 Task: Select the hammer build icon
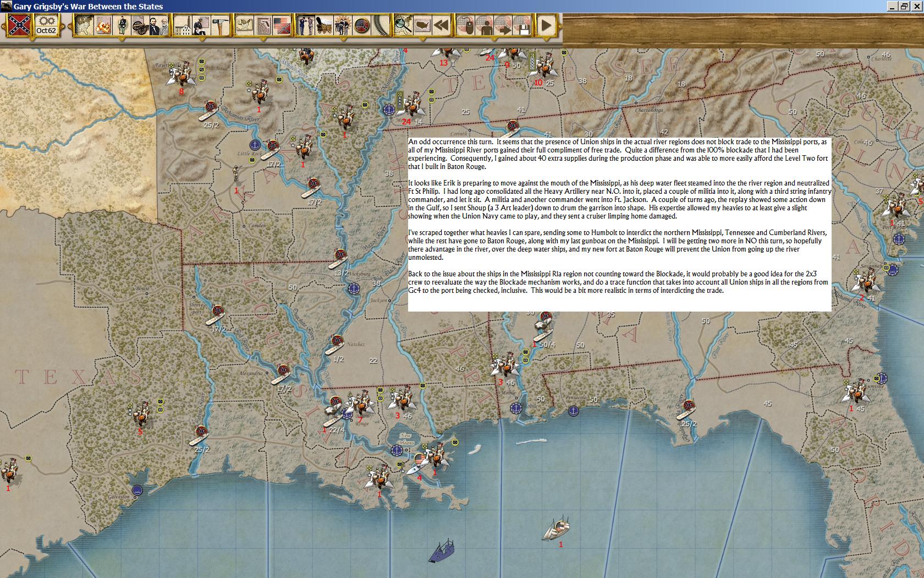click(x=219, y=25)
